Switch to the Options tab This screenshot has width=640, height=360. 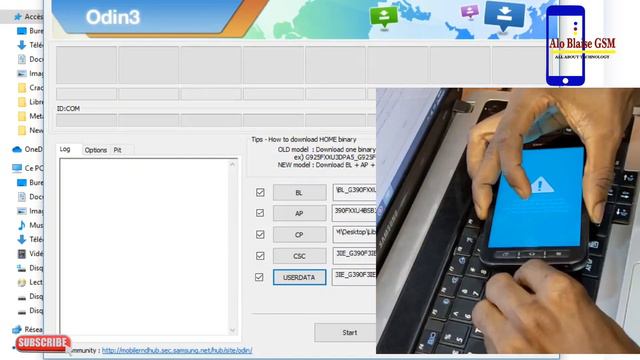click(96, 150)
